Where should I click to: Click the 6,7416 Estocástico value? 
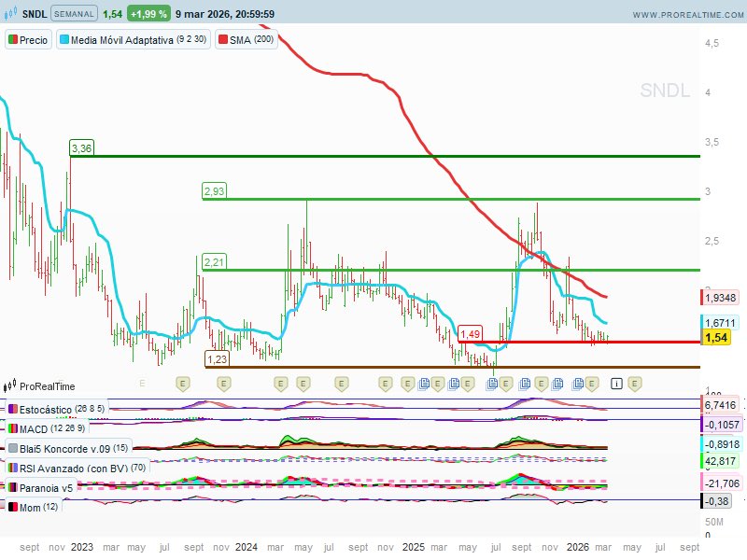point(720,405)
